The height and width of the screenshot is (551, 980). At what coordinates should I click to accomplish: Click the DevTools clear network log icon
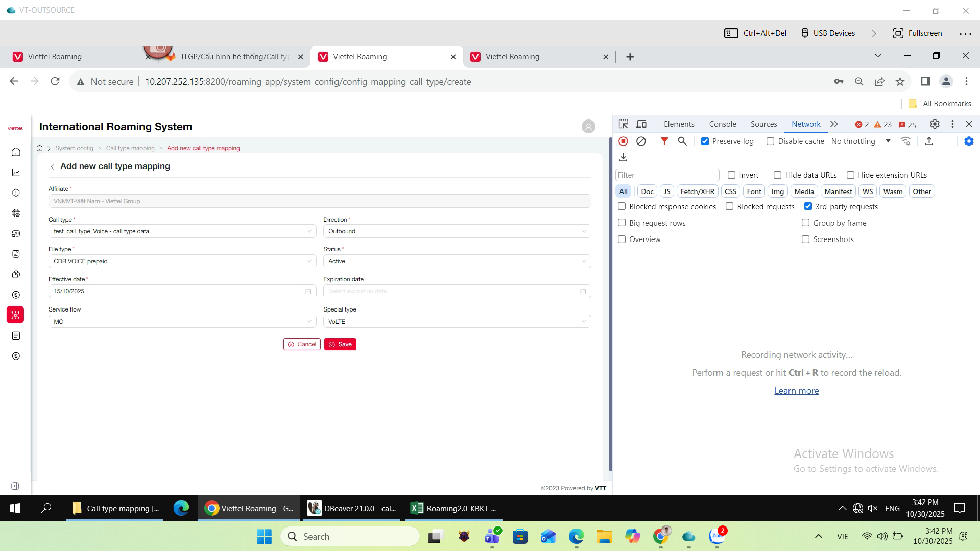[641, 141]
